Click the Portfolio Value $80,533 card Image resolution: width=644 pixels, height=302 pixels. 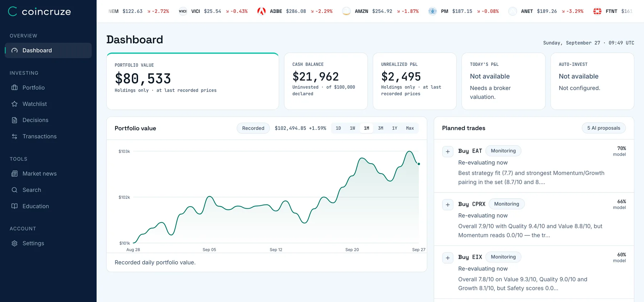coord(193,81)
